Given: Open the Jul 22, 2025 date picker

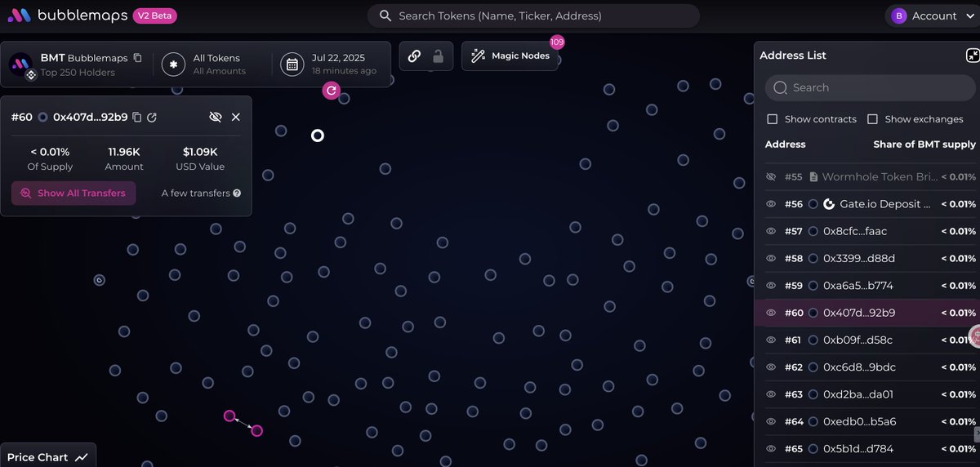Looking at the screenshot, I should click(332, 64).
